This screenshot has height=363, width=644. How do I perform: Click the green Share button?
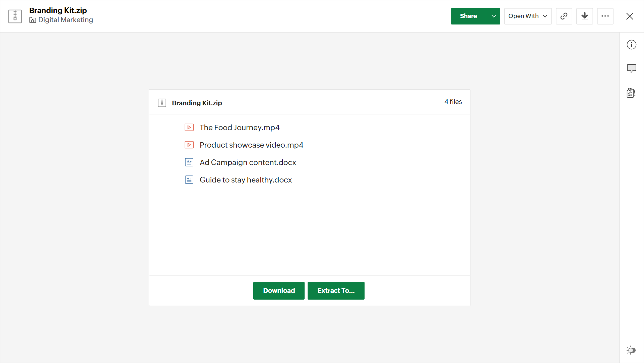coord(468,16)
